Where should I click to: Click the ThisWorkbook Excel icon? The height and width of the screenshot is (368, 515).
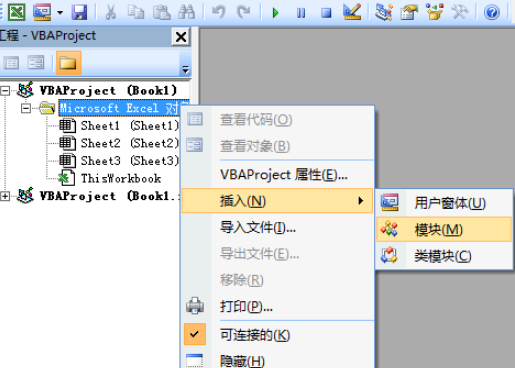[x=66, y=178]
